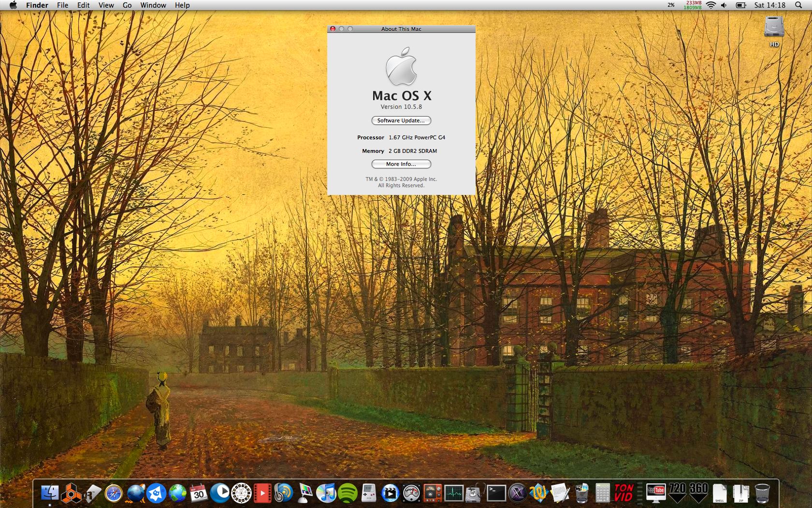Click the 360 download arrow icon

(698, 493)
